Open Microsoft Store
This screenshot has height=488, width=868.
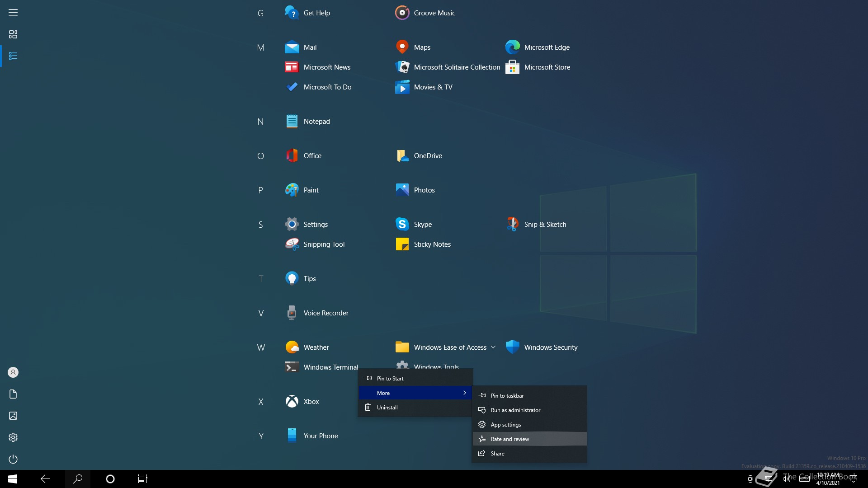pyautogui.click(x=538, y=67)
